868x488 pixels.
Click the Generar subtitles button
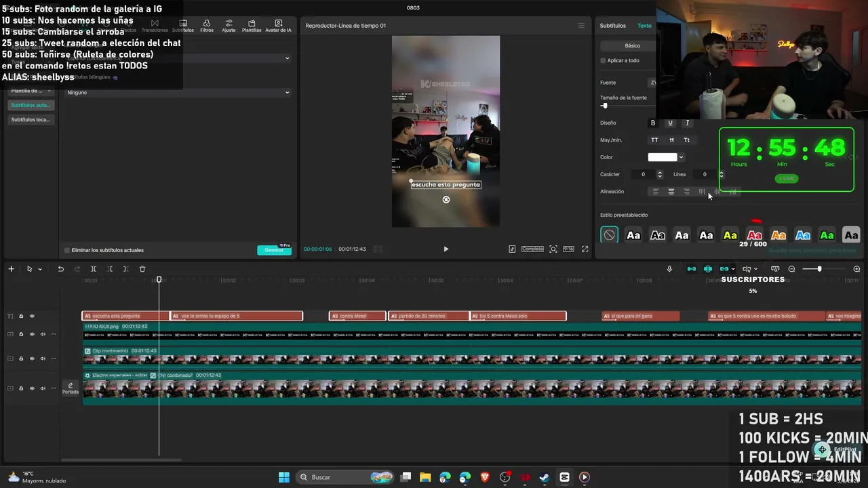pos(274,250)
